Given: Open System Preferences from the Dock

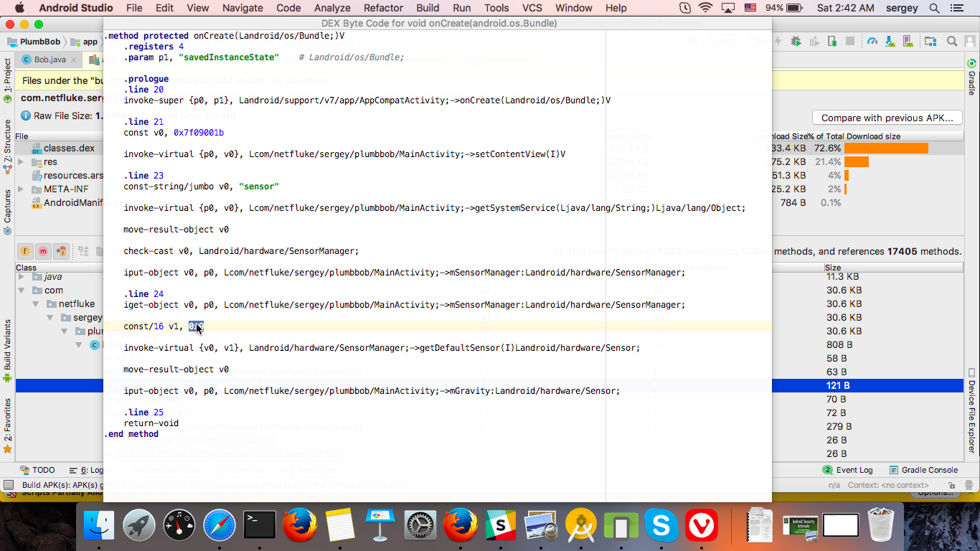Looking at the screenshot, I should click(x=420, y=525).
